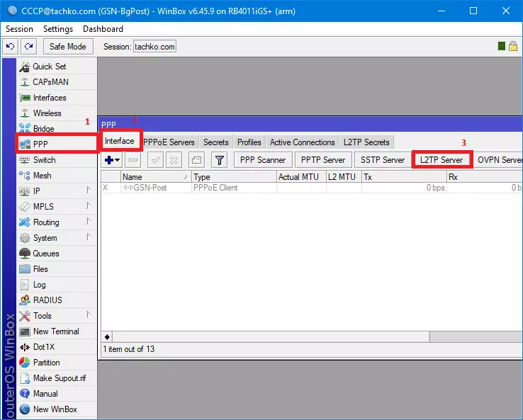Open the blue plus add dropdown
Screen dimensions: 523x420
coord(112,160)
